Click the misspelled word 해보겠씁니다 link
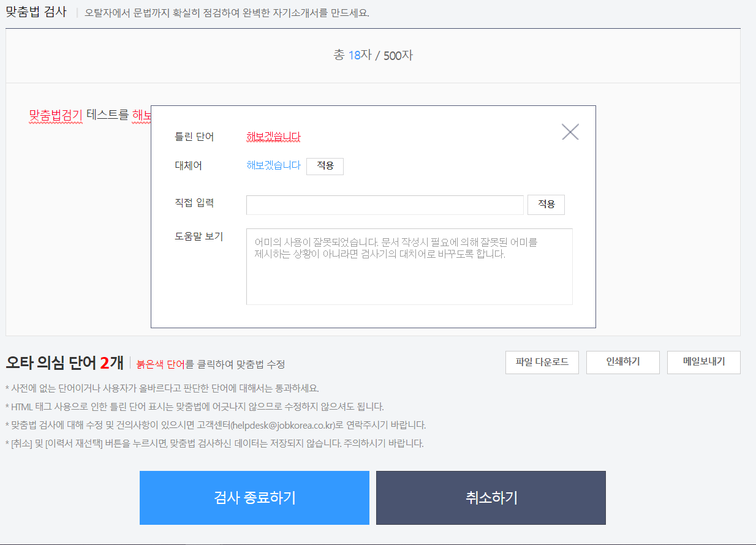The height and width of the screenshot is (545, 756). click(x=272, y=136)
